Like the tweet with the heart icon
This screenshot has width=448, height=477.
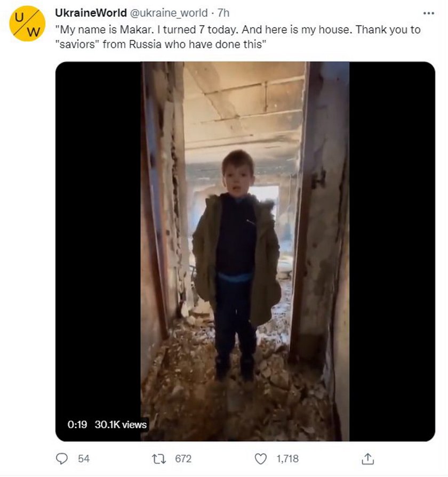[260, 459]
